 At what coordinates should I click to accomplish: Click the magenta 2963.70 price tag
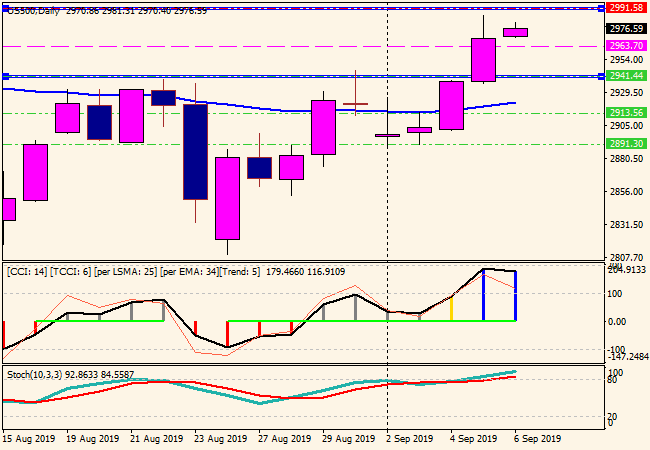pos(625,46)
